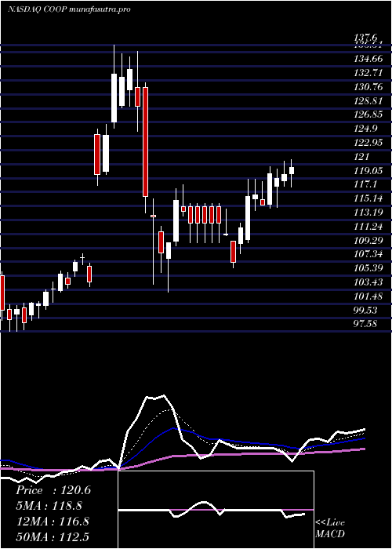The image size is (392, 549).
Task: Click the Price : 120.6 readout
Action: tap(53, 490)
